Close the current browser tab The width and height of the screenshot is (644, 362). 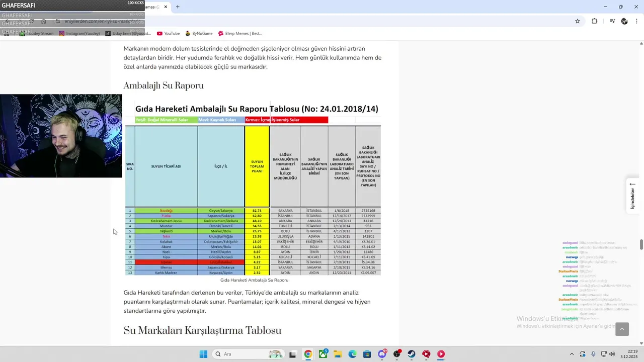(166, 7)
